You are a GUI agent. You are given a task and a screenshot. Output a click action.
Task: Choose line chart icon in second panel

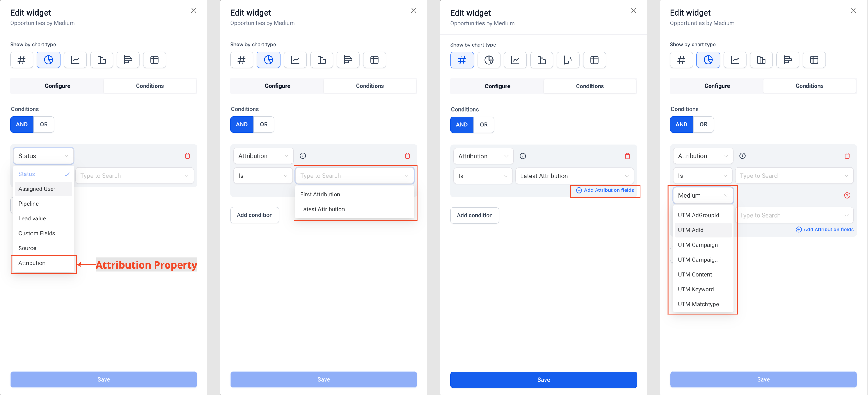pyautogui.click(x=295, y=60)
